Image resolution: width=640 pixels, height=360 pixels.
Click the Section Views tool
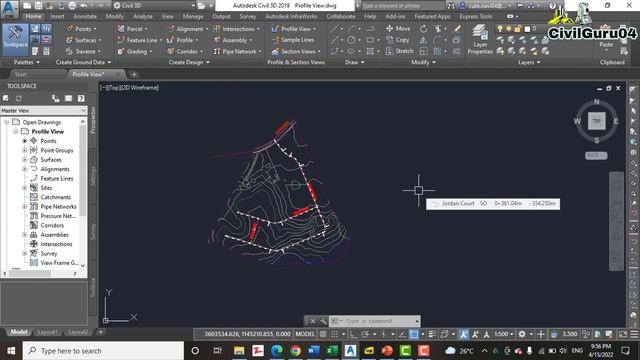click(296, 51)
